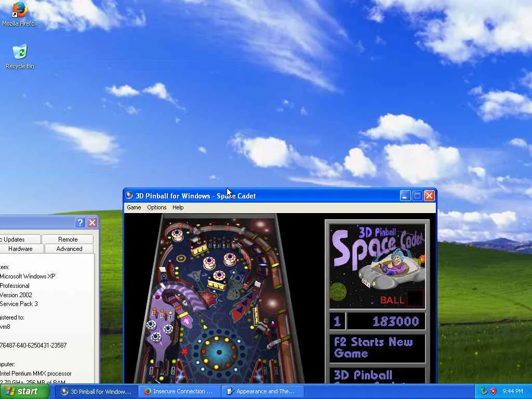Close the System Properties dialog
The height and width of the screenshot is (399, 532).
pyautogui.click(x=92, y=222)
